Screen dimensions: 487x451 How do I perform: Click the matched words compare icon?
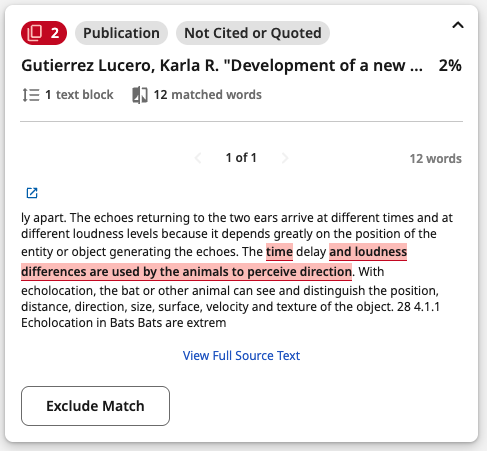pyautogui.click(x=140, y=95)
